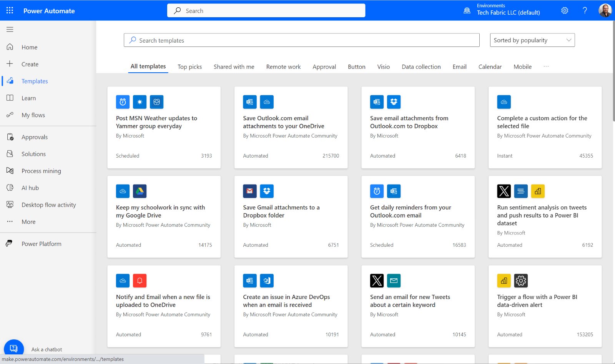Open the Ask a chatbot bubble icon
This screenshot has width=615, height=364.
[14, 349]
